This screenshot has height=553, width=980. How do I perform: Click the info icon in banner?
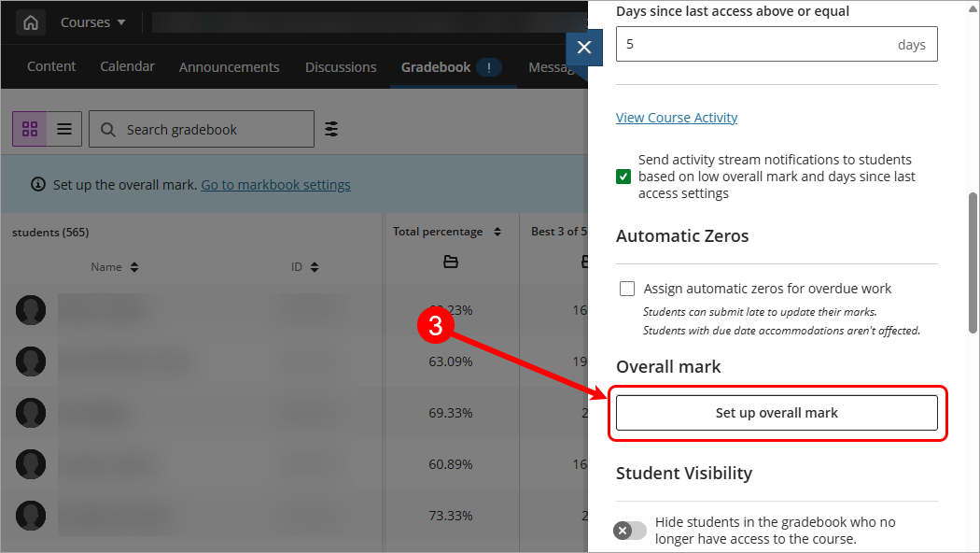click(x=38, y=185)
